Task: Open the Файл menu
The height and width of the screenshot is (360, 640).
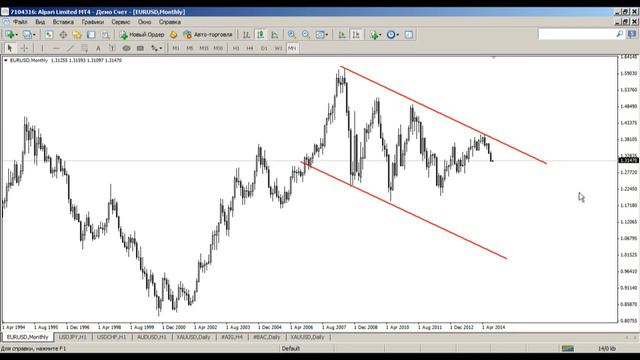Action: pyautogui.click(x=20, y=22)
